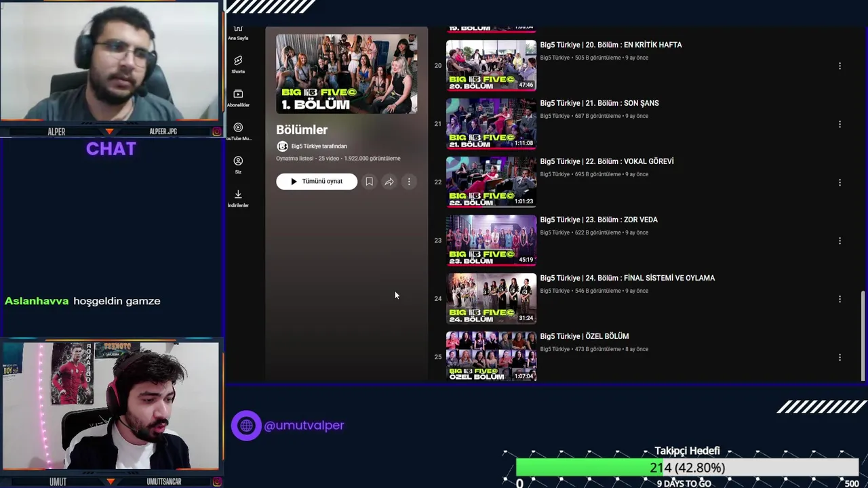Open the options menu for 24. Bölüm
The width and height of the screenshot is (868, 488).
pos(840,299)
